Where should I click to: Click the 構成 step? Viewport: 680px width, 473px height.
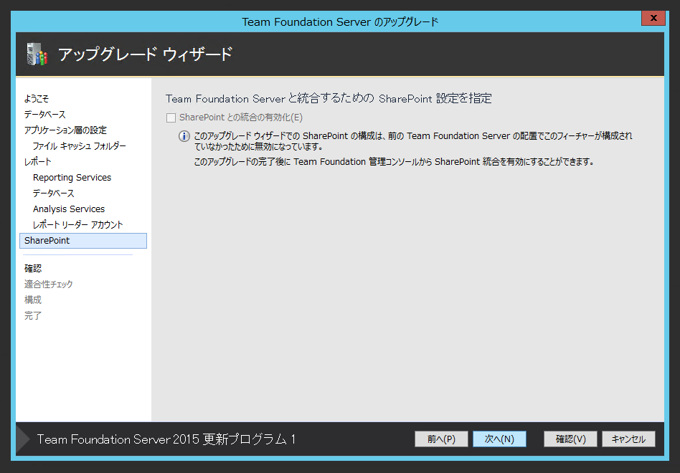click(x=33, y=300)
